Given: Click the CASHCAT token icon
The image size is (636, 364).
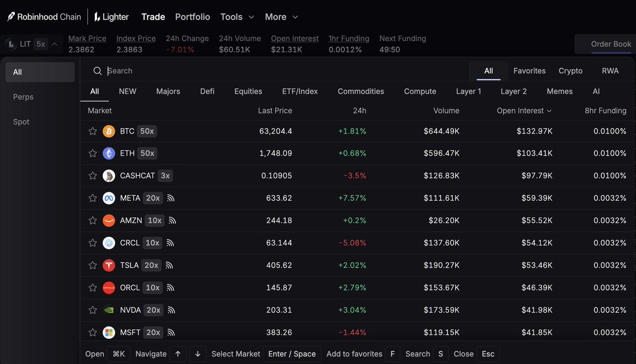Looking at the screenshot, I should (x=109, y=176).
